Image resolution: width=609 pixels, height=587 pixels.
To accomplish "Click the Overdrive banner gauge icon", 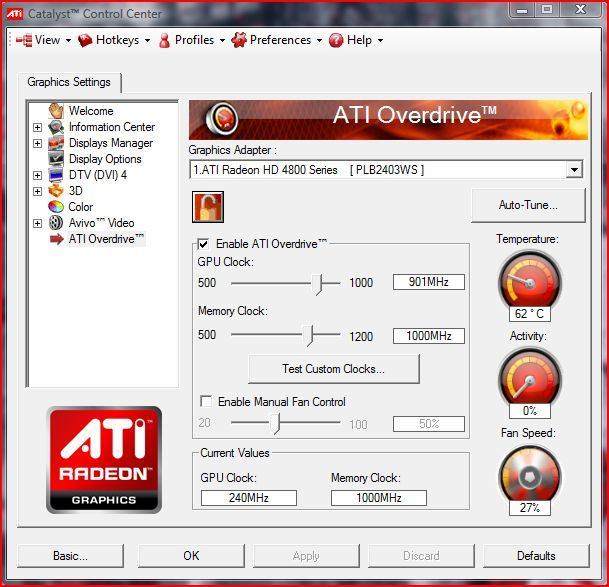I will tap(222, 118).
